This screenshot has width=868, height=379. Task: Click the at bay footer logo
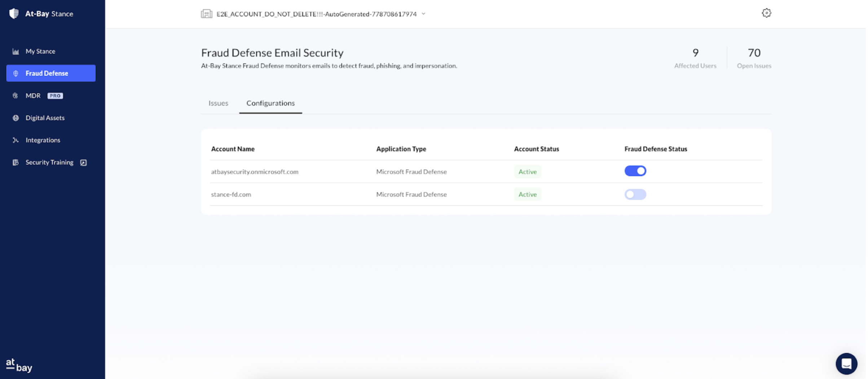[x=19, y=365]
